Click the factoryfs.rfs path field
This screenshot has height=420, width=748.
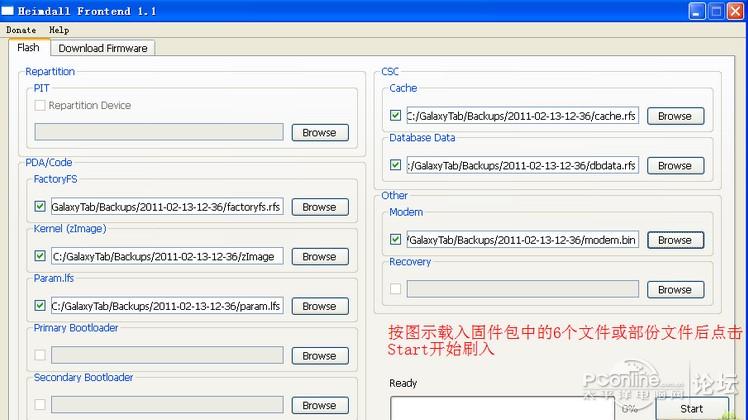click(x=167, y=207)
